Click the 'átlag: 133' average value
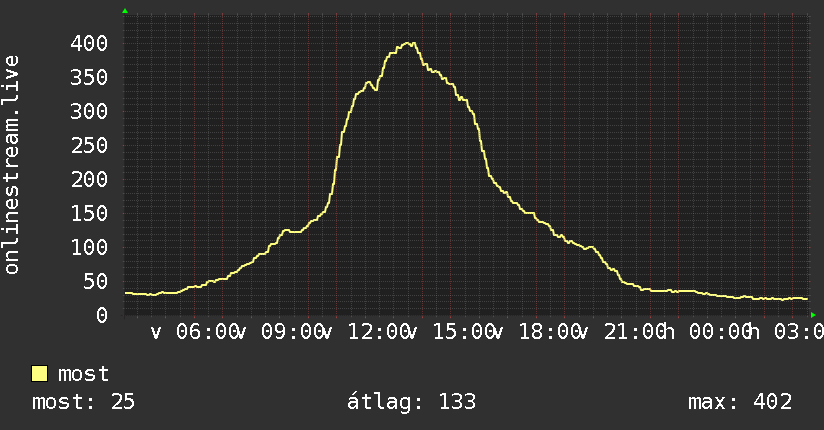This screenshot has height=430, width=824. [411, 402]
